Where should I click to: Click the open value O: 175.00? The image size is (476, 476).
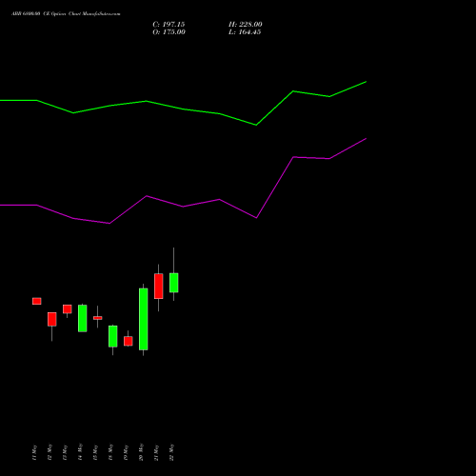(x=169, y=32)
